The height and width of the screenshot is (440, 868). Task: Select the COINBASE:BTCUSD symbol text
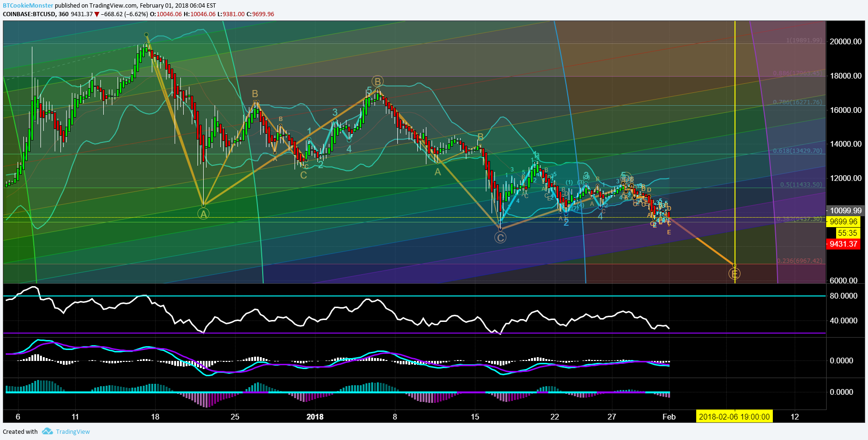click(29, 14)
